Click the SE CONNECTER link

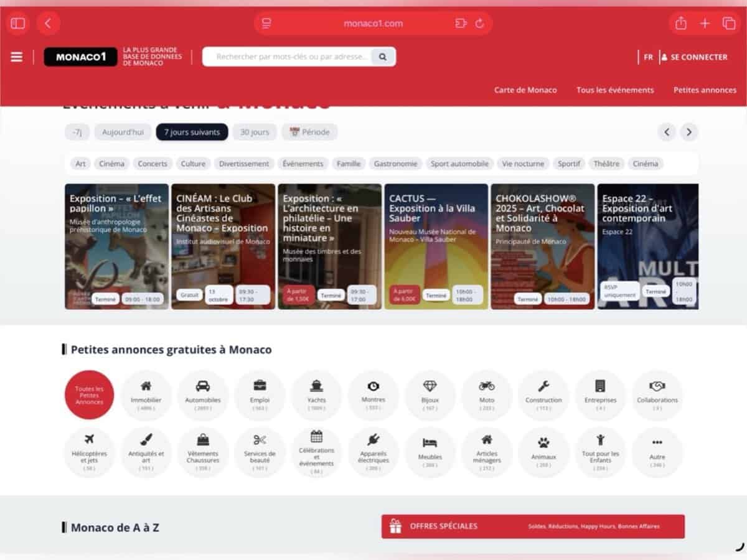[694, 57]
